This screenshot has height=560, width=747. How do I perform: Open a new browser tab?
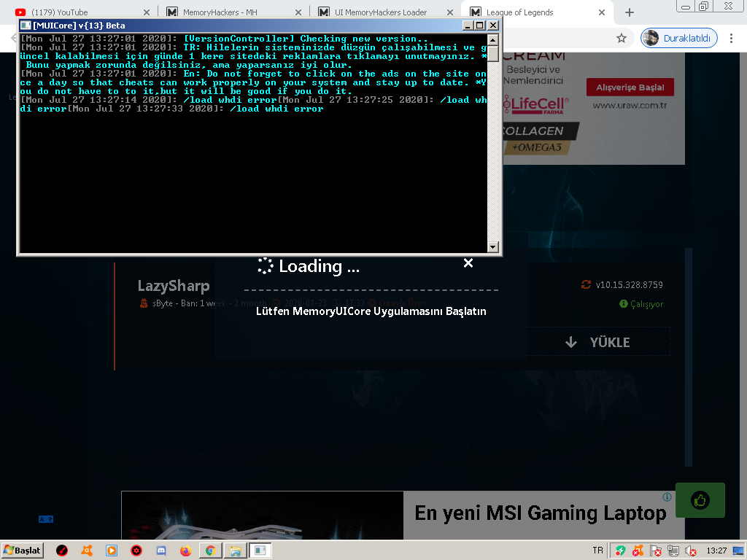coord(630,13)
